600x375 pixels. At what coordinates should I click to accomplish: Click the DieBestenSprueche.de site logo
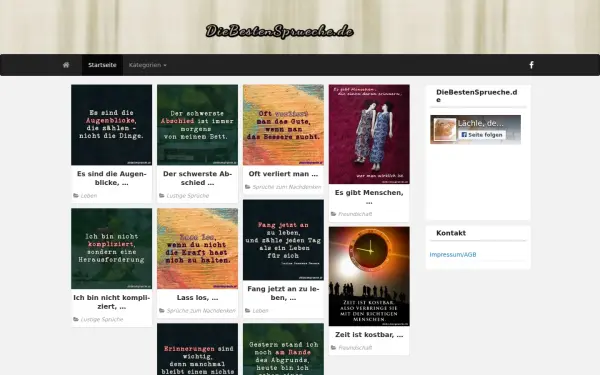279,31
